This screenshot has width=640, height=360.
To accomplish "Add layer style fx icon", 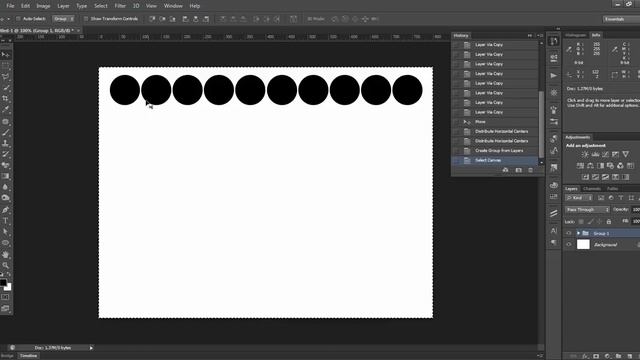I will [585, 356].
